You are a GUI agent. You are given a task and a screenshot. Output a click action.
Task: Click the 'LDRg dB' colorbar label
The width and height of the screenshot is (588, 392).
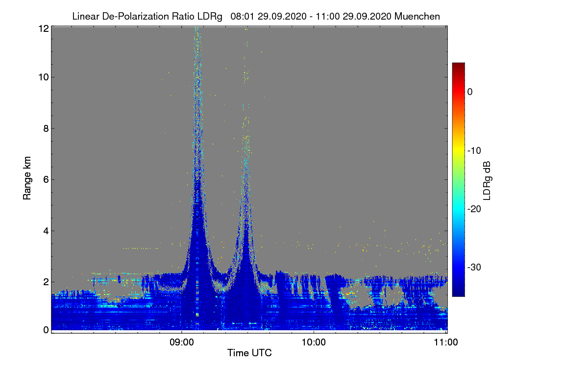tap(487, 181)
